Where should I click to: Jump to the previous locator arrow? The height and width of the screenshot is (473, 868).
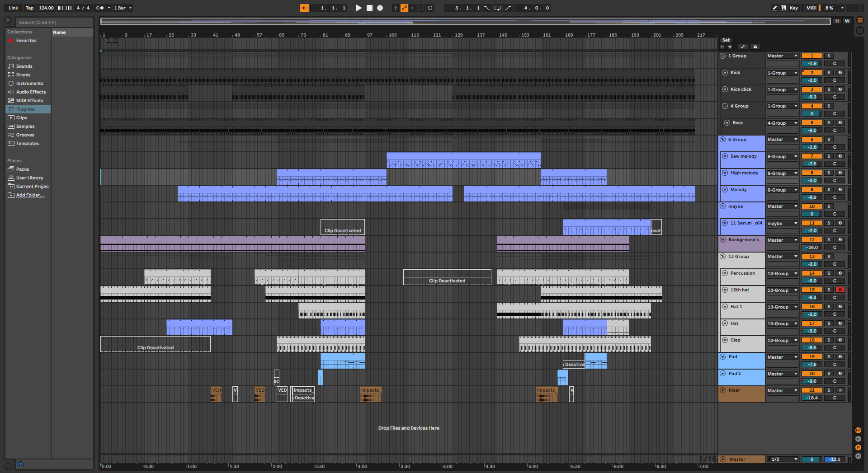[722, 47]
